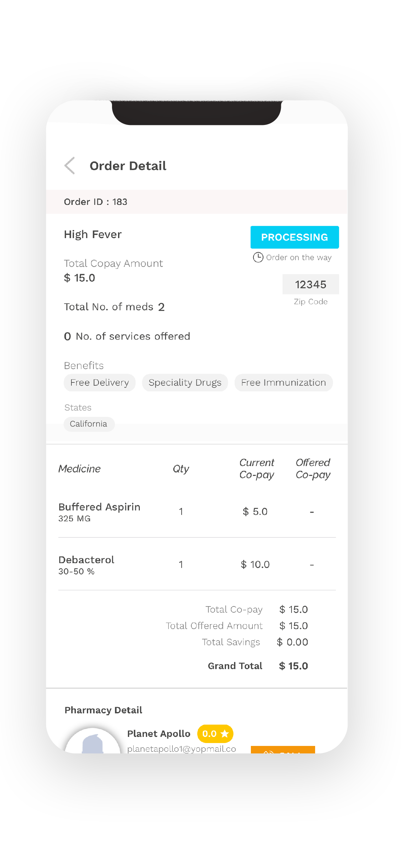Tap the back arrow beside Order Detail
Screen dimensions: 401x868
[70, 165]
